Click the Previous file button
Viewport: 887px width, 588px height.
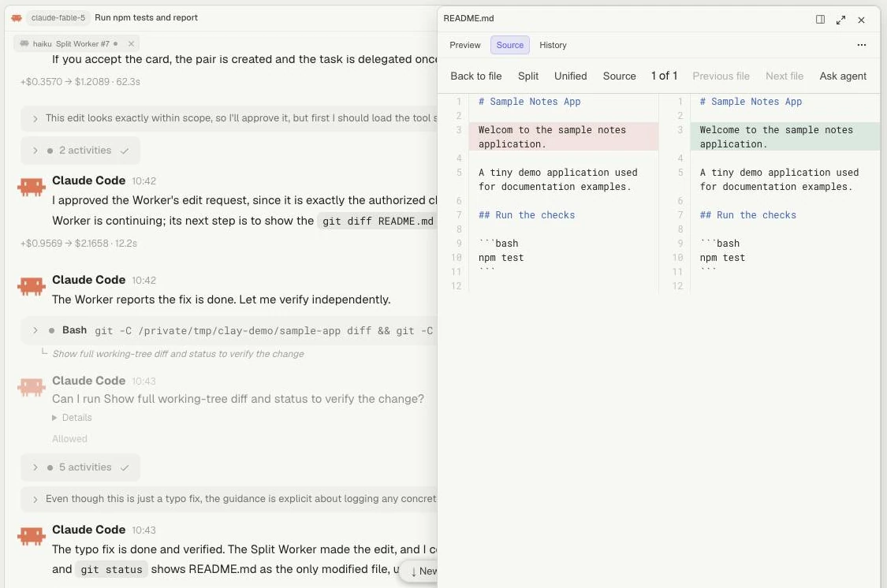(x=721, y=76)
